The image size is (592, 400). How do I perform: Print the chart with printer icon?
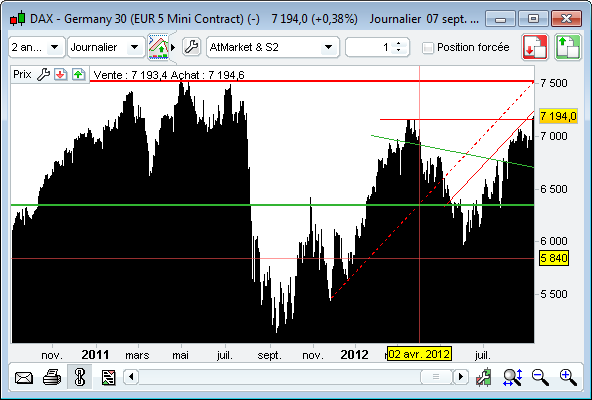pyautogui.click(x=52, y=377)
